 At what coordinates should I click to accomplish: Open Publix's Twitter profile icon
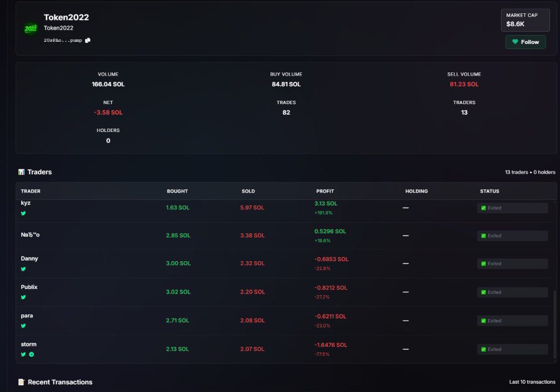coord(23,297)
